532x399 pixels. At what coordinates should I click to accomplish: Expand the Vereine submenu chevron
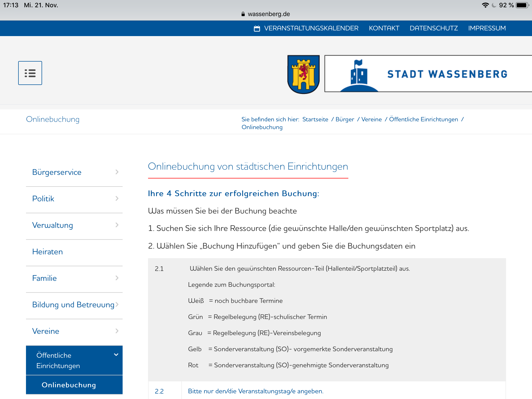point(117,331)
